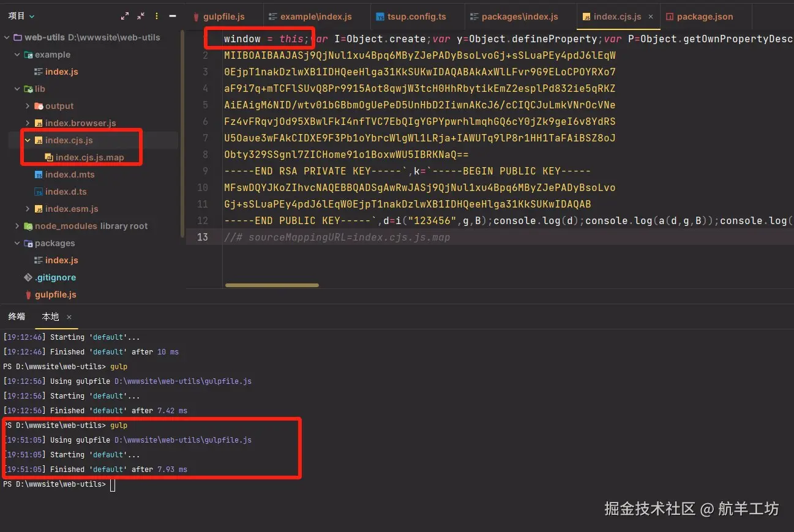794x532 pixels.
Task: Click the lib folder icon
Action: (28, 89)
